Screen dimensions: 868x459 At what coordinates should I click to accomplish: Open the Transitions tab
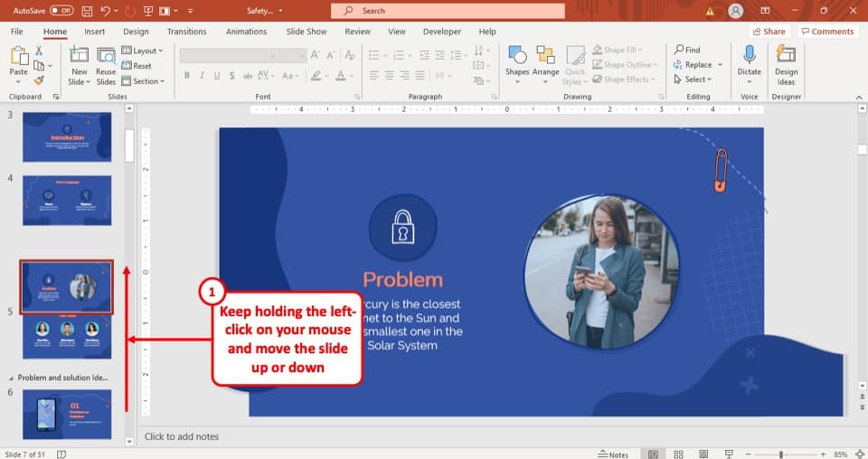pyautogui.click(x=186, y=32)
